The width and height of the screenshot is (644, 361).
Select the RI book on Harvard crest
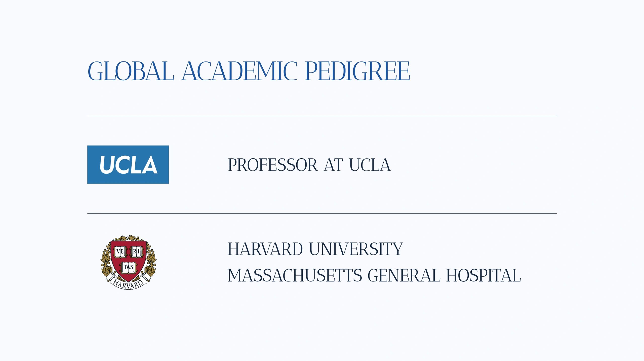click(x=136, y=251)
